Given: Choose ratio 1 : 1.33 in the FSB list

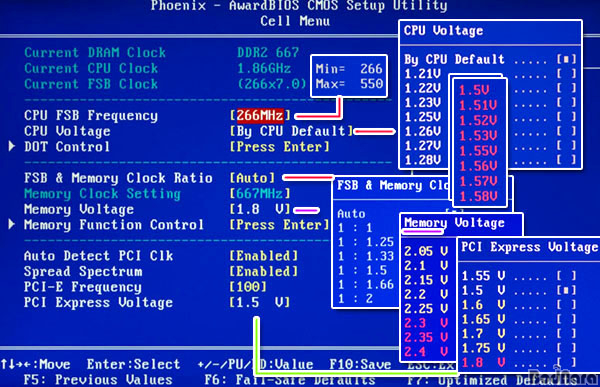Looking at the screenshot, I should [x=366, y=256].
